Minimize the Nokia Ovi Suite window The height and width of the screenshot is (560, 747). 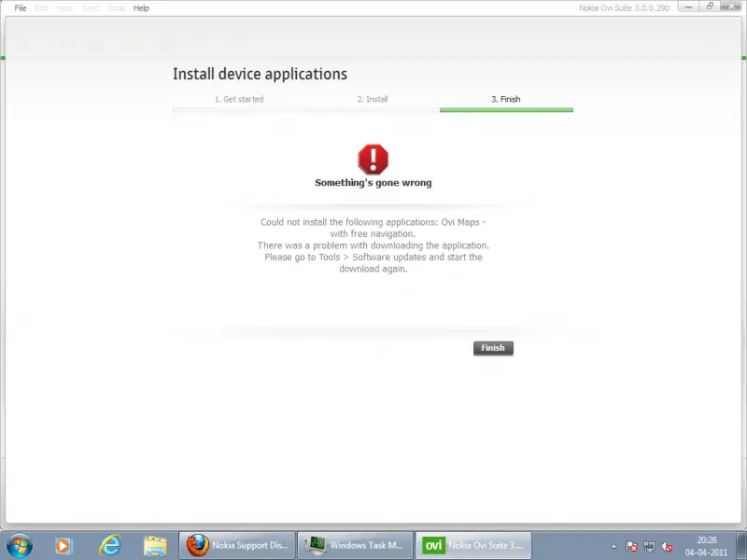688,7
